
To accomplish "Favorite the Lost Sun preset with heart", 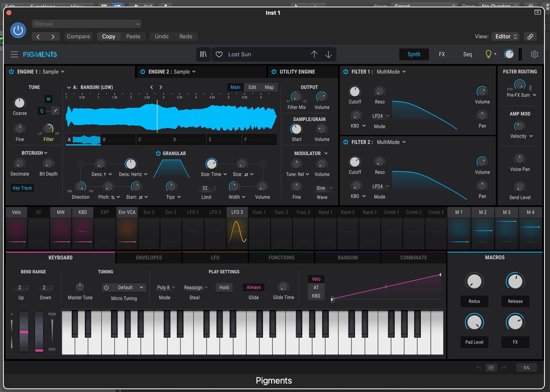I will tap(219, 54).
